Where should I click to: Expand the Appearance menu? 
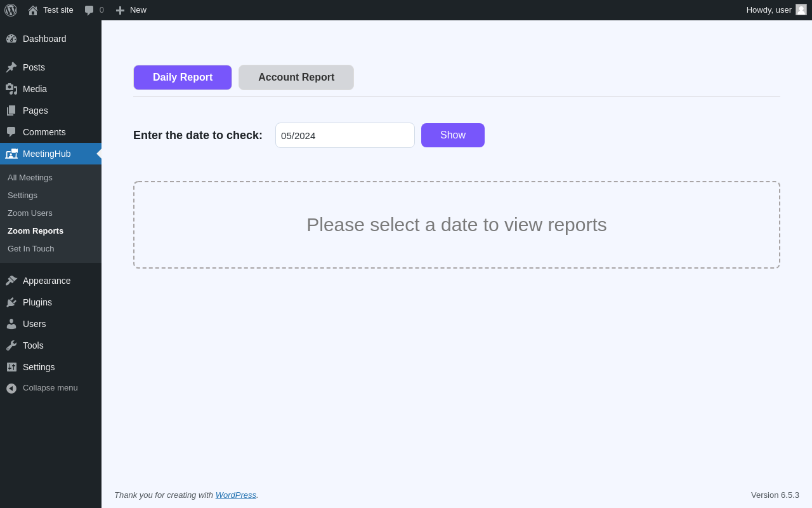tap(46, 281)
